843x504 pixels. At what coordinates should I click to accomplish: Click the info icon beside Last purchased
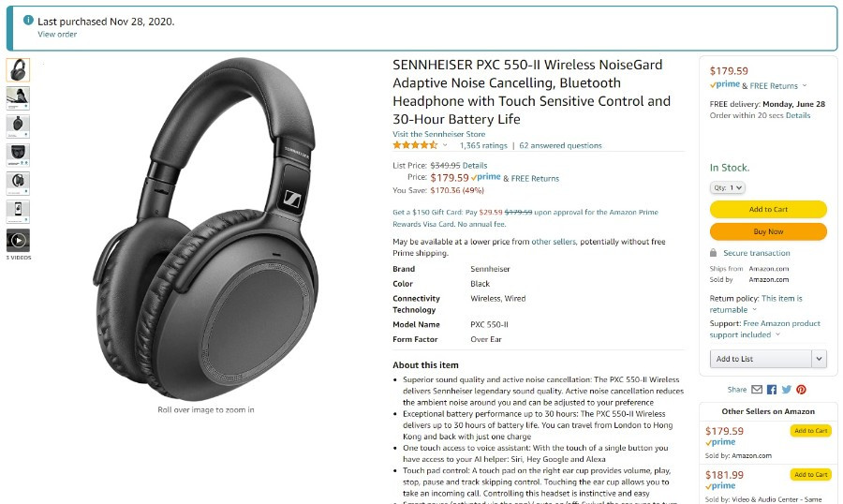click(28, 20)
